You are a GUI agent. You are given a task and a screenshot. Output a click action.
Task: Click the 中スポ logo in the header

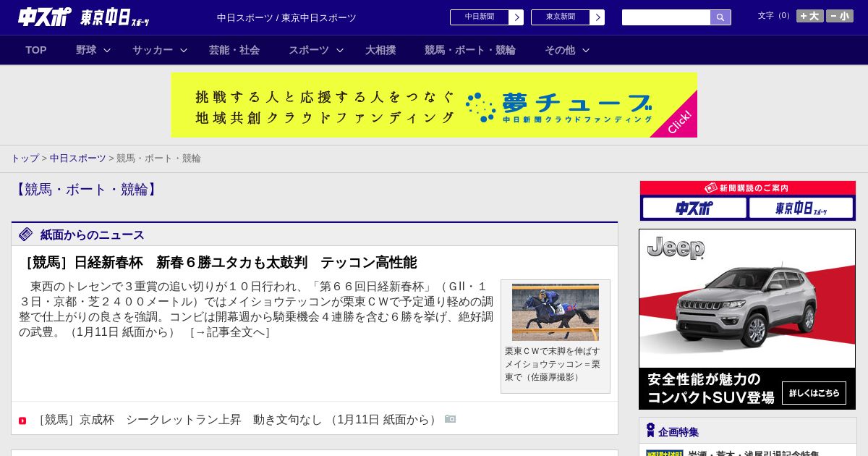coord(45,17)
